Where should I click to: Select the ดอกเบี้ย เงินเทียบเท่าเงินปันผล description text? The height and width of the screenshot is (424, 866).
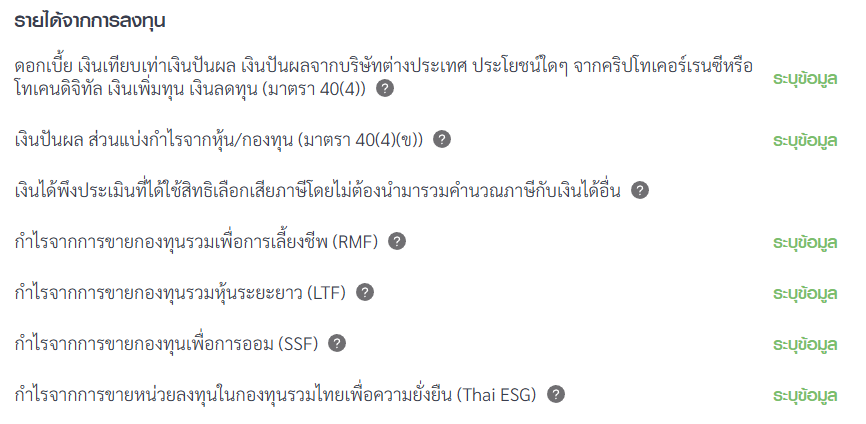coord(383,78)
